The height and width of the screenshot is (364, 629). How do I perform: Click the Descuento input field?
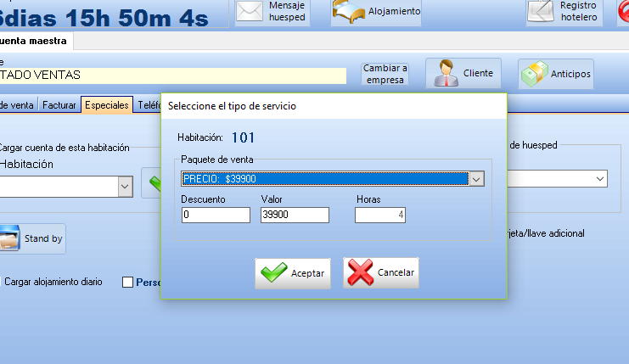(216, 216)
